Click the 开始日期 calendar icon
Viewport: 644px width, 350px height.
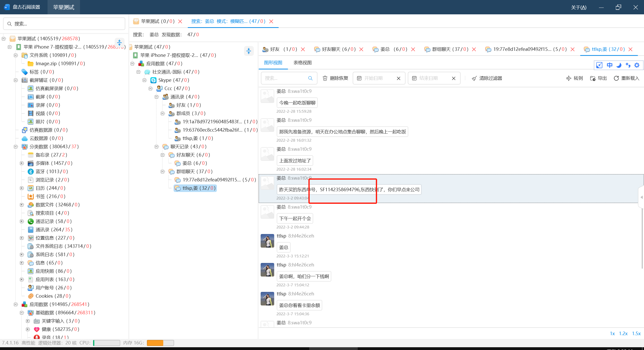359,78
